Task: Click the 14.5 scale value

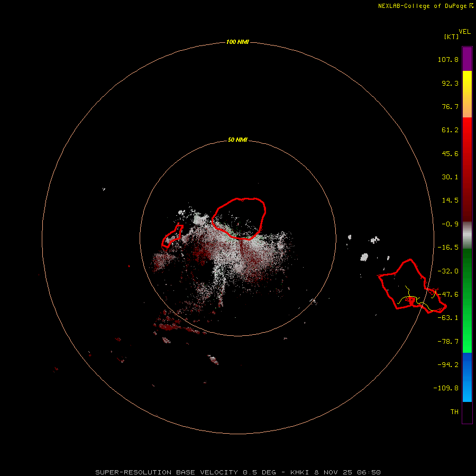Action: tap(450, 200)
